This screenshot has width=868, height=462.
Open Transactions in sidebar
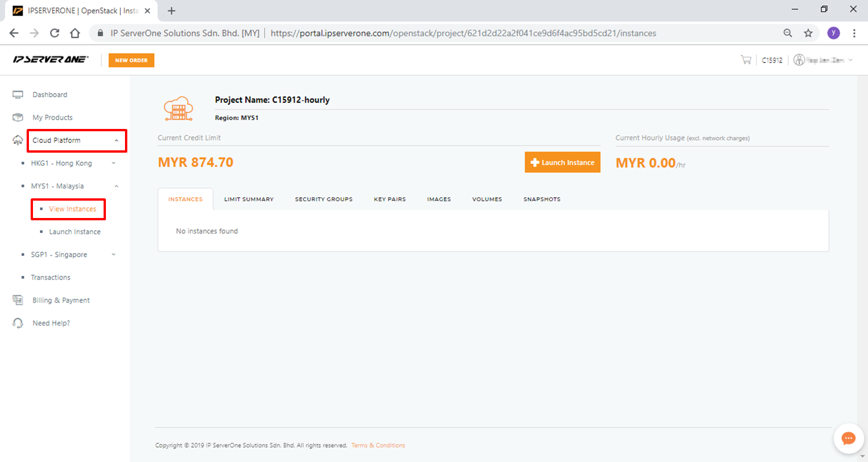click(x=50, y=278)
